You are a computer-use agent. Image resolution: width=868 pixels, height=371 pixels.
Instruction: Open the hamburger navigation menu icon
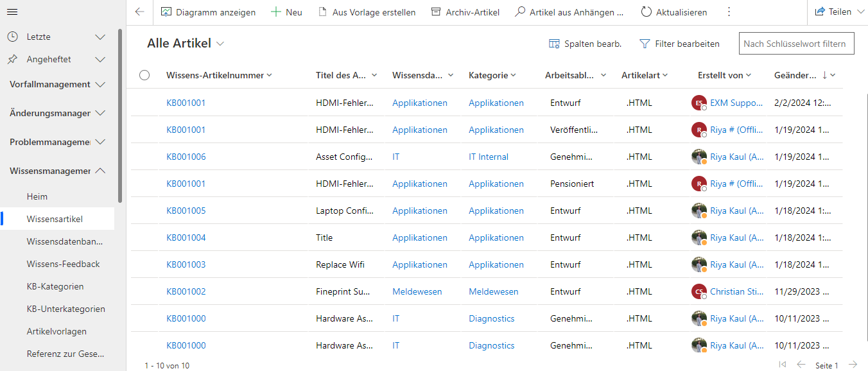(x=12, y=12)
